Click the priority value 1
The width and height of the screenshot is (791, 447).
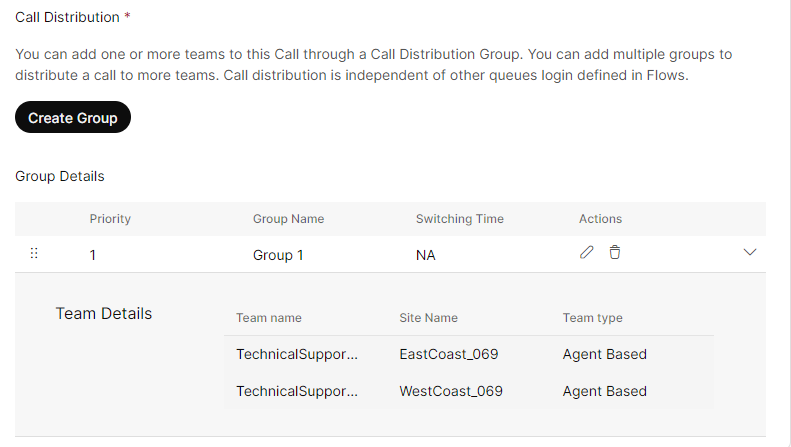click(93, 255)
